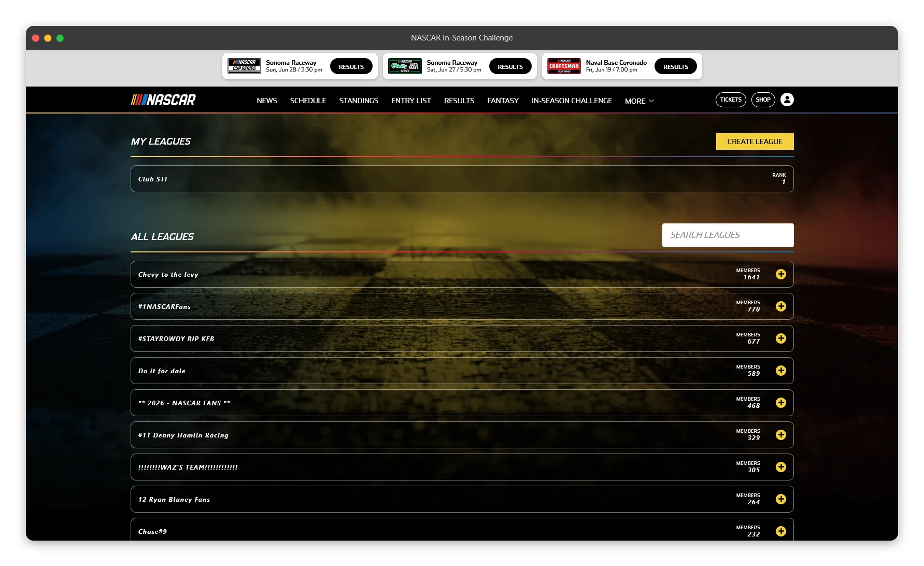Join Chevy to the levy with plus icon
The image size is (924, 566).
780,274
